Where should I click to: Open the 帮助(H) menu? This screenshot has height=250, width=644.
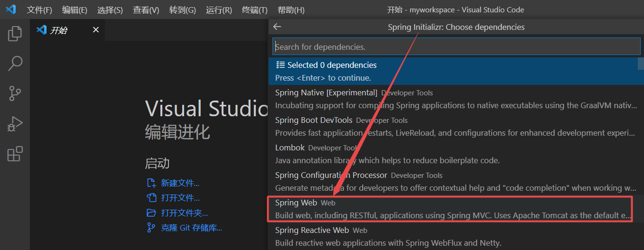291,9
